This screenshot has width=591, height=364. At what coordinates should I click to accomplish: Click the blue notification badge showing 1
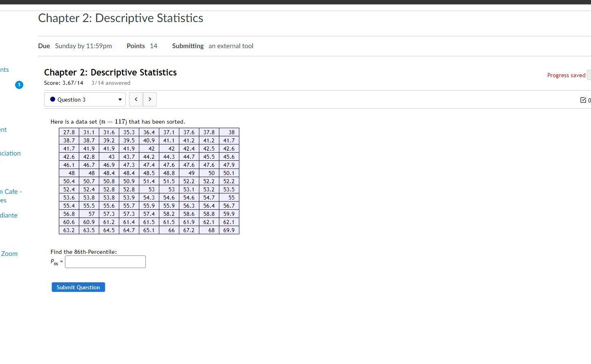19,85
